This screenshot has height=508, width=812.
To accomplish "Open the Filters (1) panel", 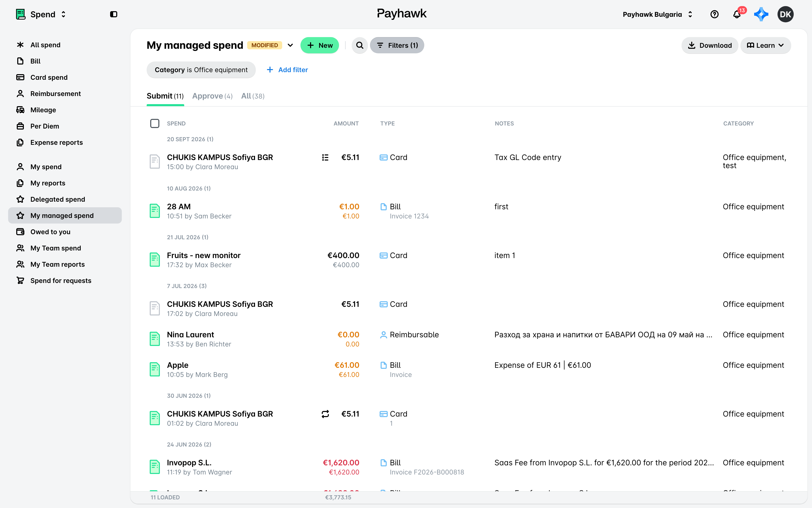I will [397, 45].
